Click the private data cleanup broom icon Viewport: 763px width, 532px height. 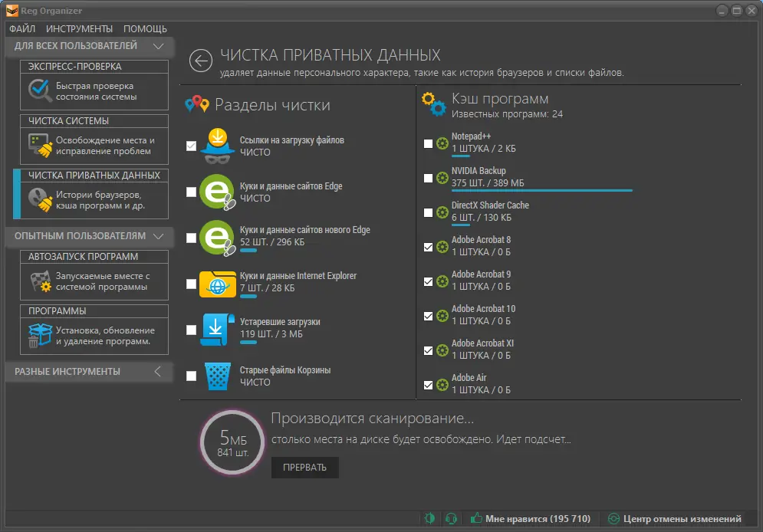[x=40, y=199]
